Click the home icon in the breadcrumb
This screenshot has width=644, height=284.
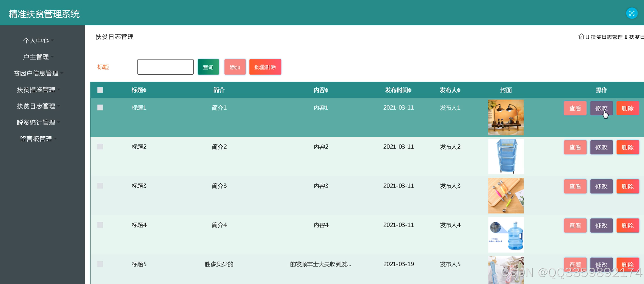point(581,37)
